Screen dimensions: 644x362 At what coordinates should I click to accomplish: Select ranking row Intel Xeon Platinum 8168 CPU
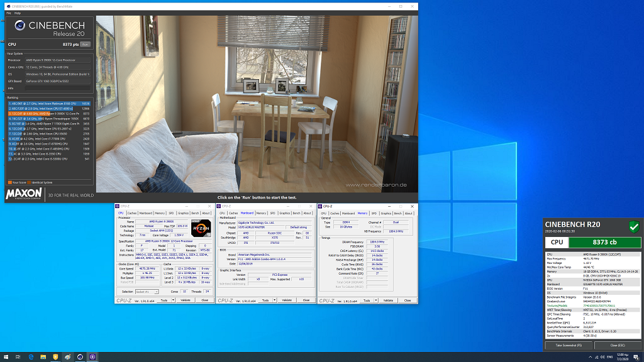coord(49,104)
